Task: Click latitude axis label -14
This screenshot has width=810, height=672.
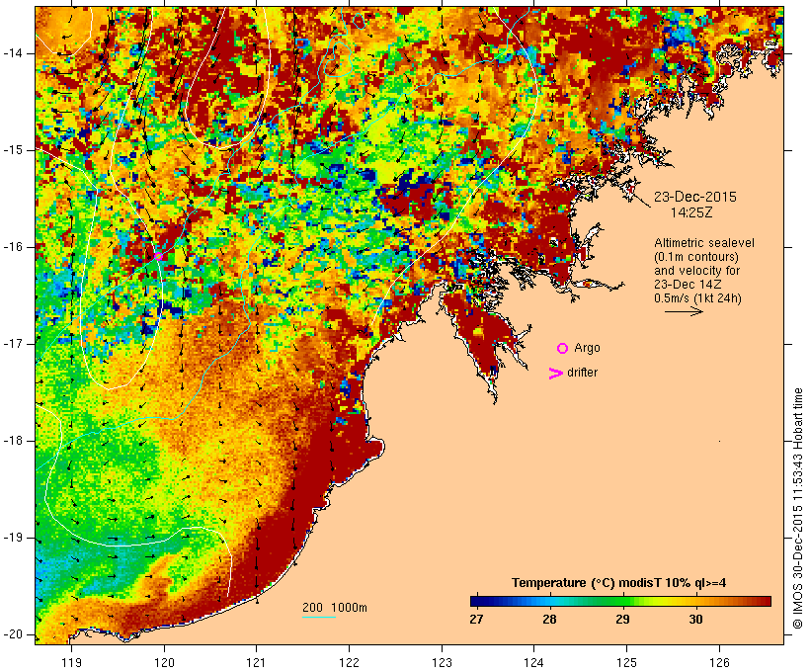Action: 13,53
